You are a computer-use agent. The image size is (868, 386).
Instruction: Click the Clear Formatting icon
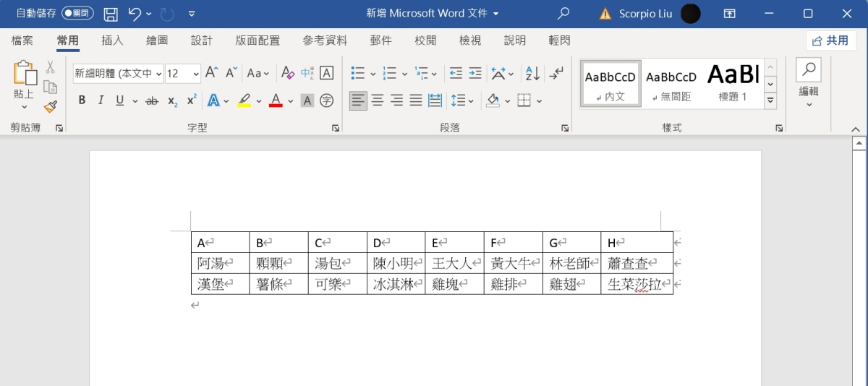point(287,73)
